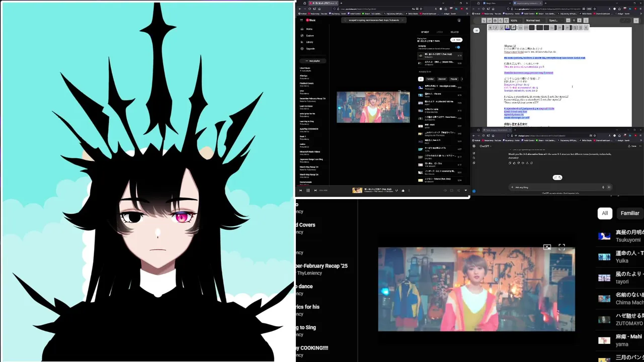Image resolution: width=644 pixels, height=362 pixels.
Task: Open highlight color picker in Docs
Action: [x=513, y=28]
